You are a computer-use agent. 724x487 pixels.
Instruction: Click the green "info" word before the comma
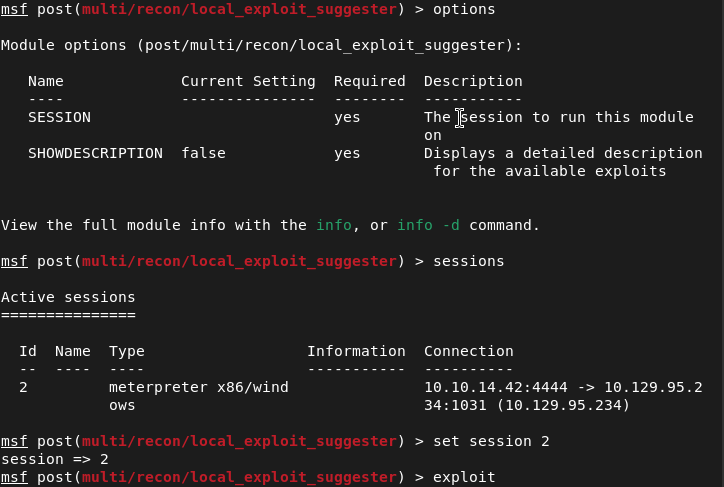[x=334, y=225]
